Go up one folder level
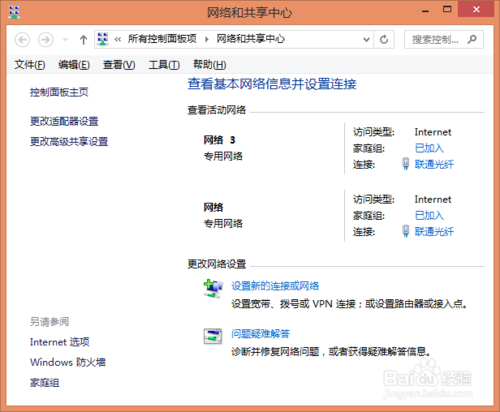 click(83, 40)
